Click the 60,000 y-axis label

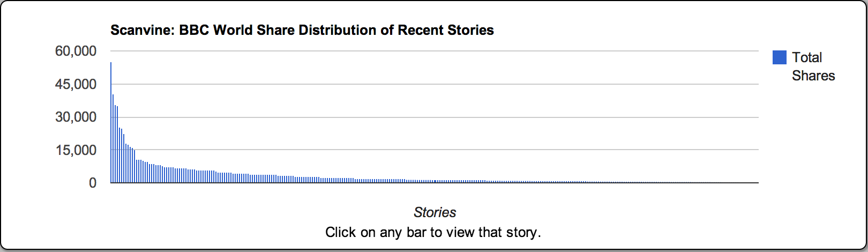point(76,51)
